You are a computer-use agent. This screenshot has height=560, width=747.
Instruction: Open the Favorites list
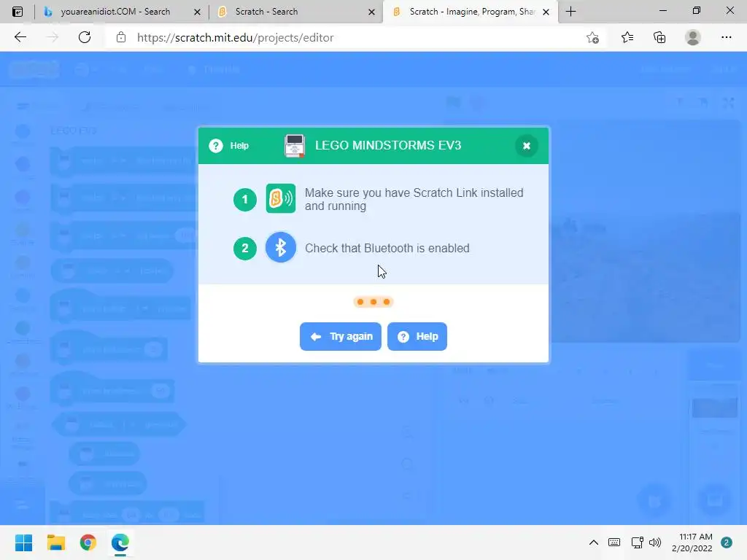pyautogui.click(x=627, y=37)
